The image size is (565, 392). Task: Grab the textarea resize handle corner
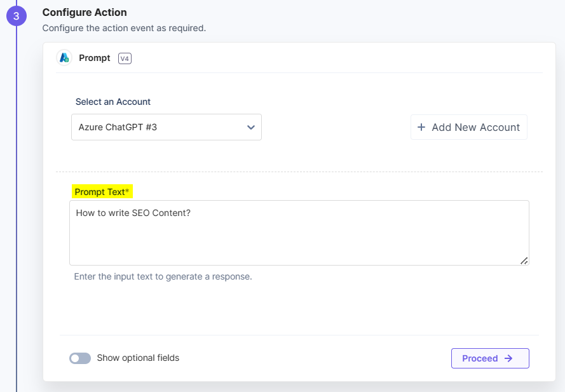pyautogui.click(x=524, y=260)
